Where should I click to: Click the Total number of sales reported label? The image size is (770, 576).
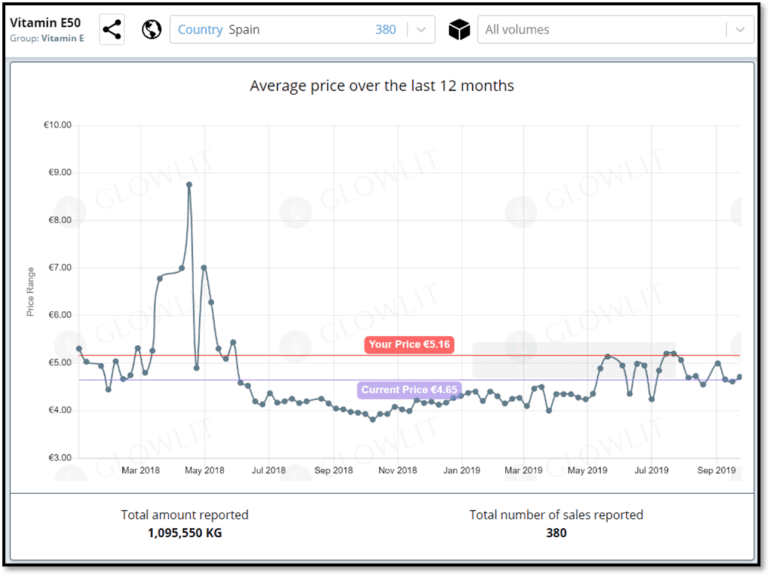(x=556, y=515)
